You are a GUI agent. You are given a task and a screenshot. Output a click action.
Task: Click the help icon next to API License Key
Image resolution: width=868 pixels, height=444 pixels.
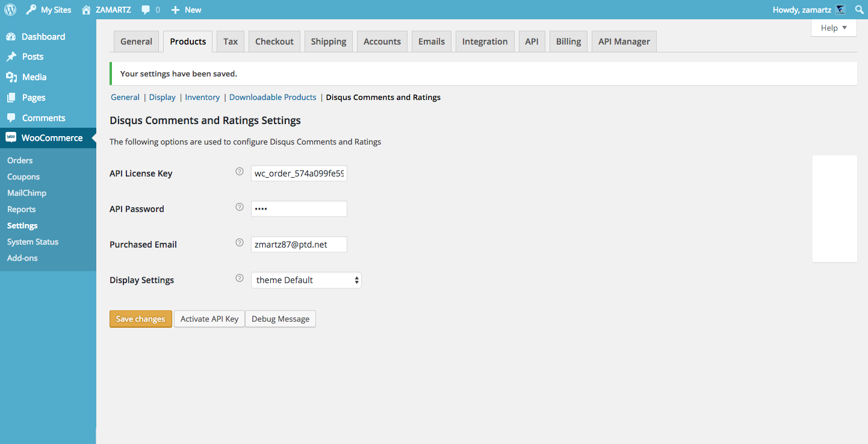point(239,172)
